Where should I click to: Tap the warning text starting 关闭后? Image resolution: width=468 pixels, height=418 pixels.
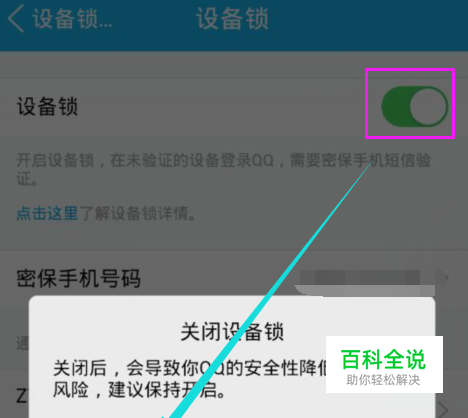190,379
